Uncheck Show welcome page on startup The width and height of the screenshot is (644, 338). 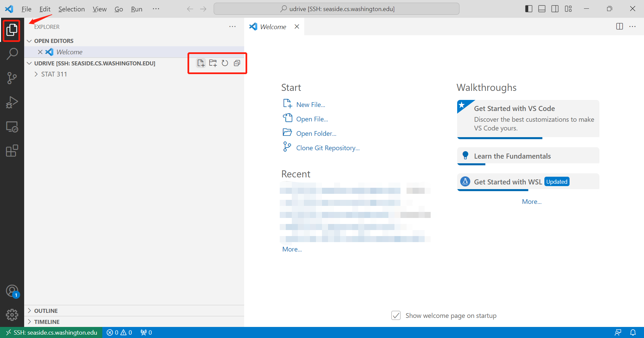(396, 316)
